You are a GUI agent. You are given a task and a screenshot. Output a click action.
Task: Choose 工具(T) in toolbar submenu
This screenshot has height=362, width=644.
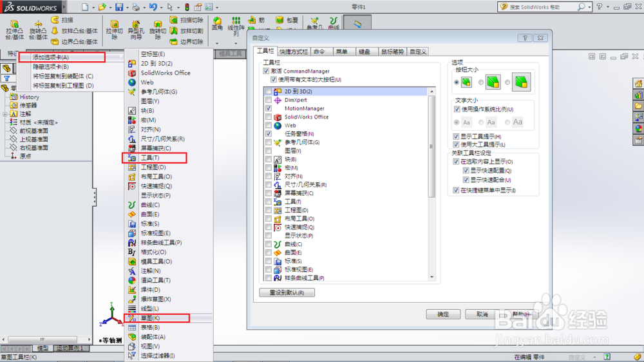(155, 158)
